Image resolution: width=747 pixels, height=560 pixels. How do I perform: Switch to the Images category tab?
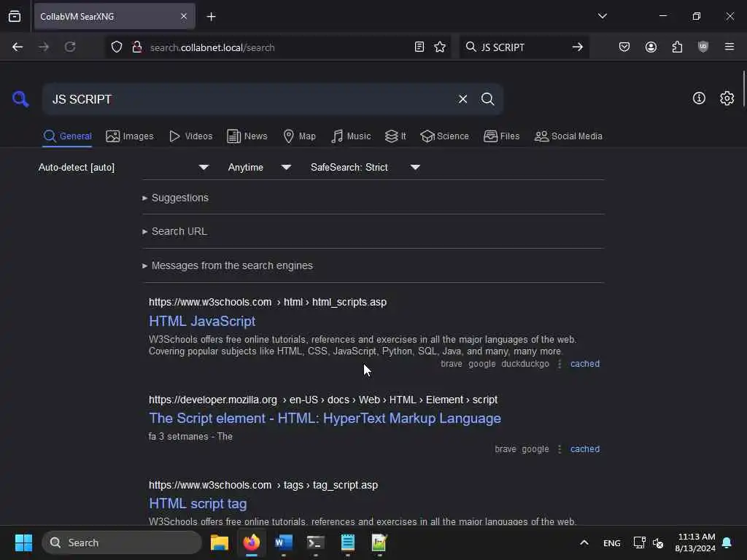(x=130, y=136)
